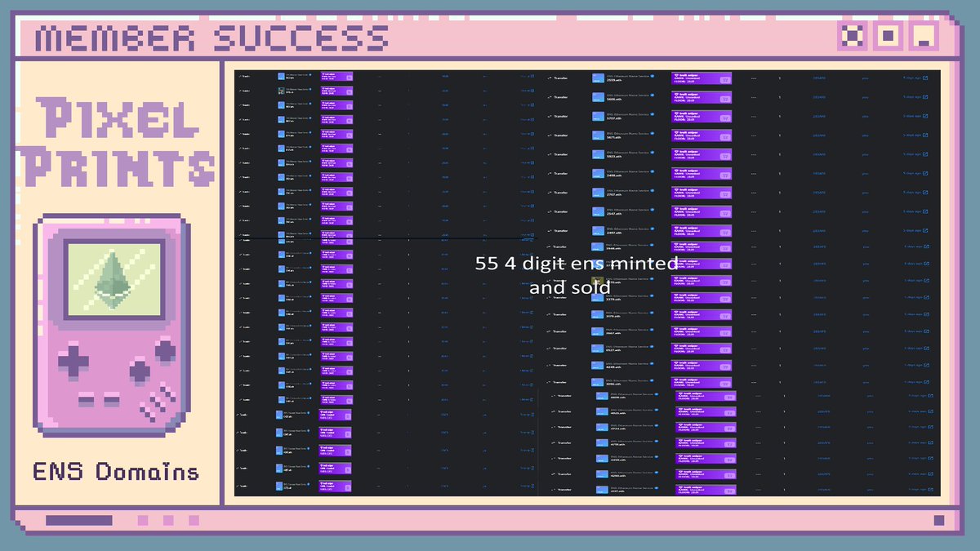Click the pixel close button in the Member Success title bar

852,37
